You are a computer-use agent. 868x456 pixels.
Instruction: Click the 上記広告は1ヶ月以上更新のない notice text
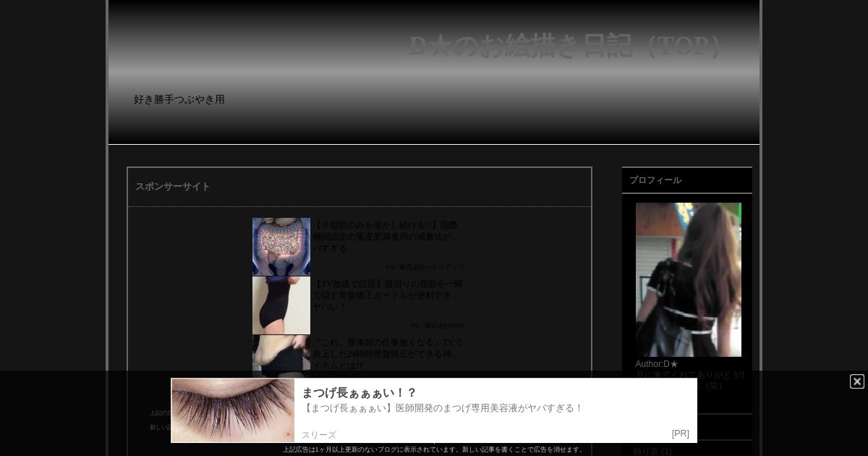tap(433, 449)
